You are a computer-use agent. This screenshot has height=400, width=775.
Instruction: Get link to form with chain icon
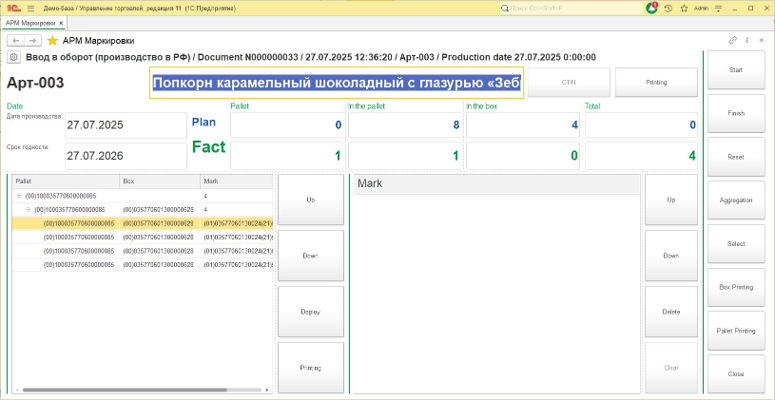(733, 41)
